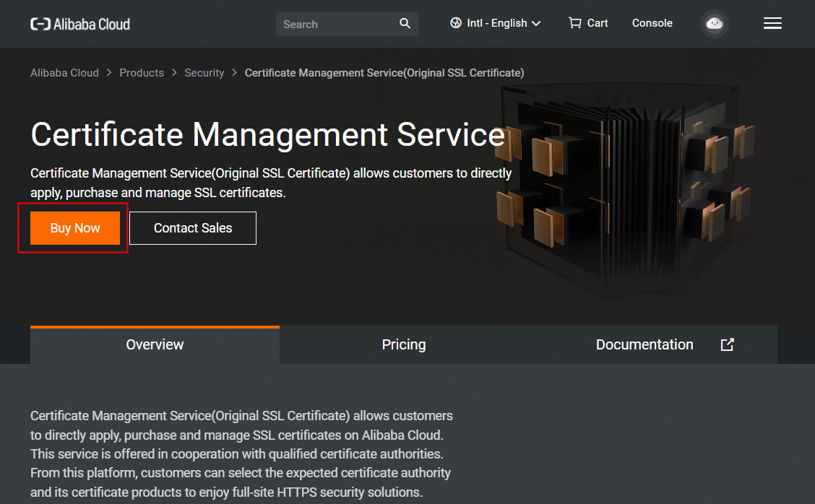This screenshot has height=504, width=815.
Task: Open the Documentation tab
Action: pos(644,344)
